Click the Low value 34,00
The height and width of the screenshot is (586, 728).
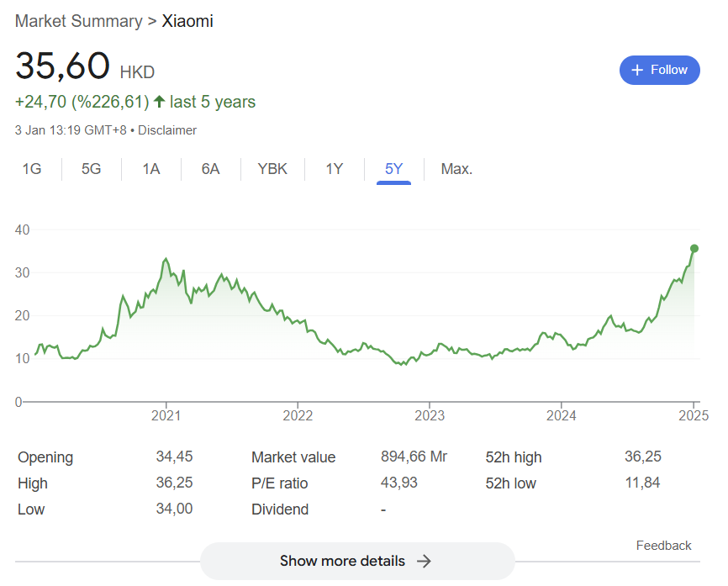(174, 509)
